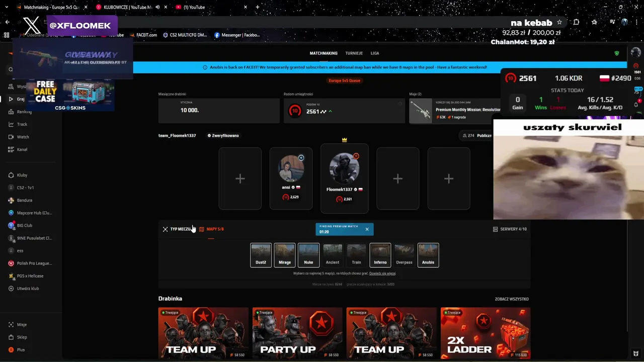This screenshot has height=362, width=644.
Task: Switch to the LIGA tab
Action: 375,53
